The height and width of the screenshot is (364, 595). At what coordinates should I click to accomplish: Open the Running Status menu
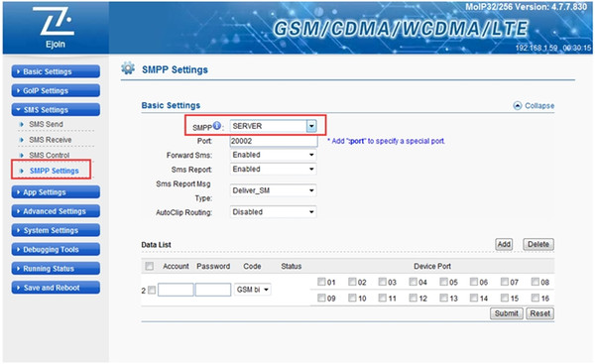point(56,269)
